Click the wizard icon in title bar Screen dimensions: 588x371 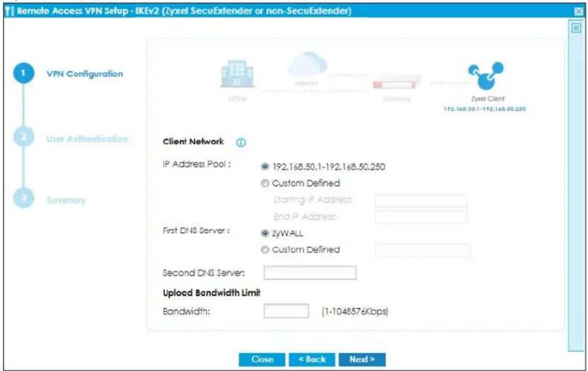(10, 11)
